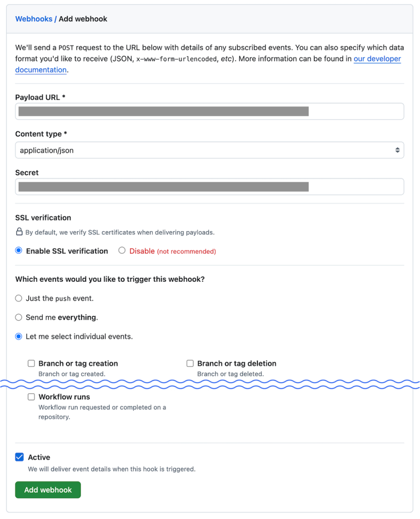Image resolution: width=420 pixels, height=519 pixels.
Task: Check the Branch or tag creation box
Action: [x=31, y=363]
